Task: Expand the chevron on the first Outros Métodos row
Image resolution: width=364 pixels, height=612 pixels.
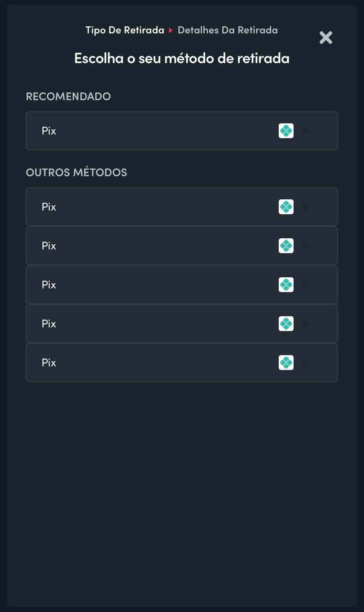Action: pos(306,207)
